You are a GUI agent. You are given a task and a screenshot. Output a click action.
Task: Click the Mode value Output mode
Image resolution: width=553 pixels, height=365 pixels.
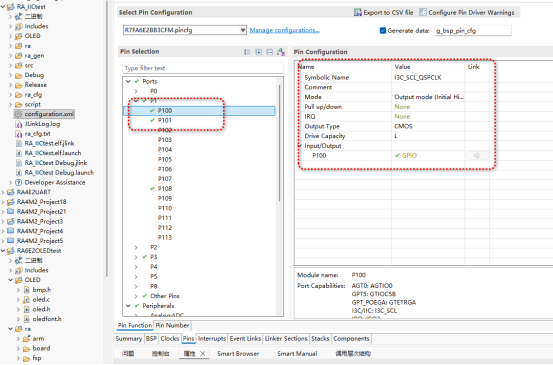click(429, 97)
